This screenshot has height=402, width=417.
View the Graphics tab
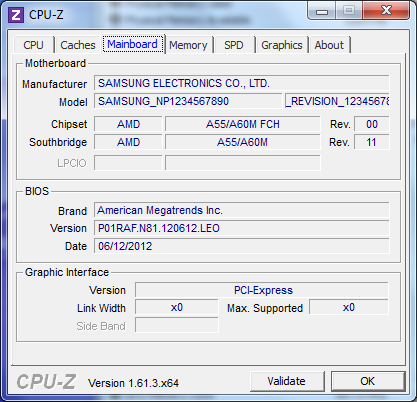pos(282,45)
